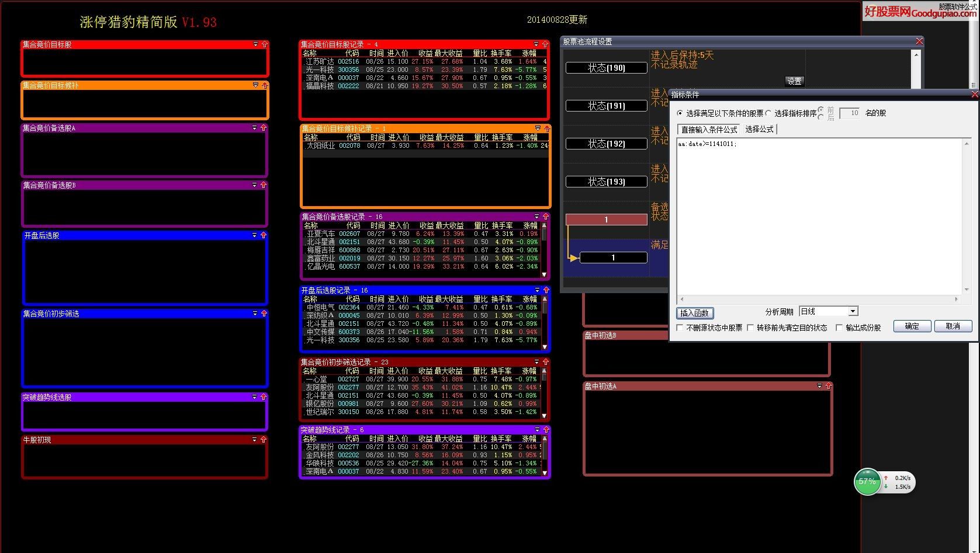Screen dimensions: 980x553
Task: Click the 插入函数 button
Action: click(695, 313)
